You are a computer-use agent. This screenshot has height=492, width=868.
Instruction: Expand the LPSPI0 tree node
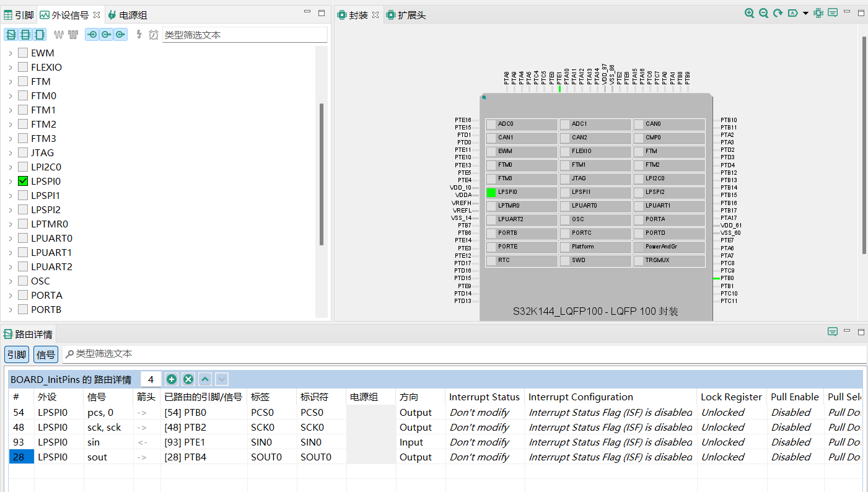10,181
